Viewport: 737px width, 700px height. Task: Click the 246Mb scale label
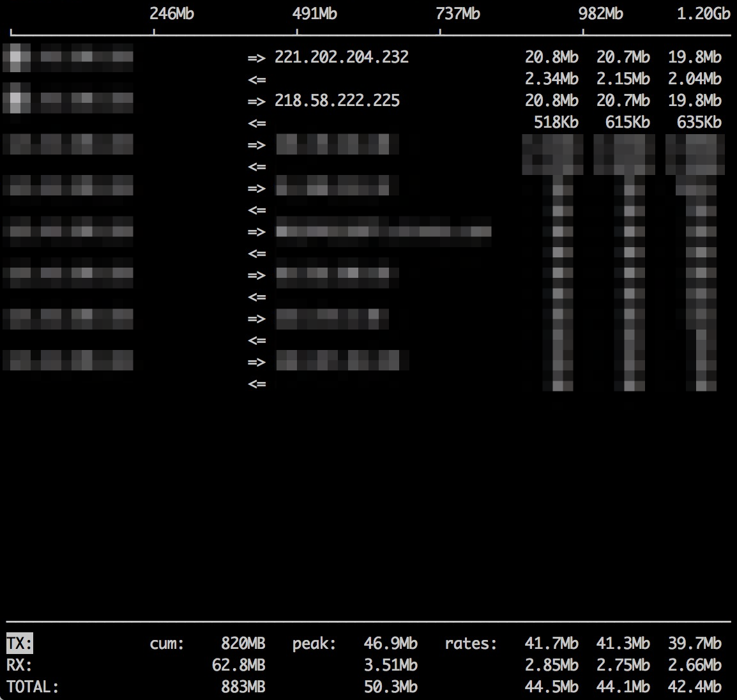pos(172,13)
